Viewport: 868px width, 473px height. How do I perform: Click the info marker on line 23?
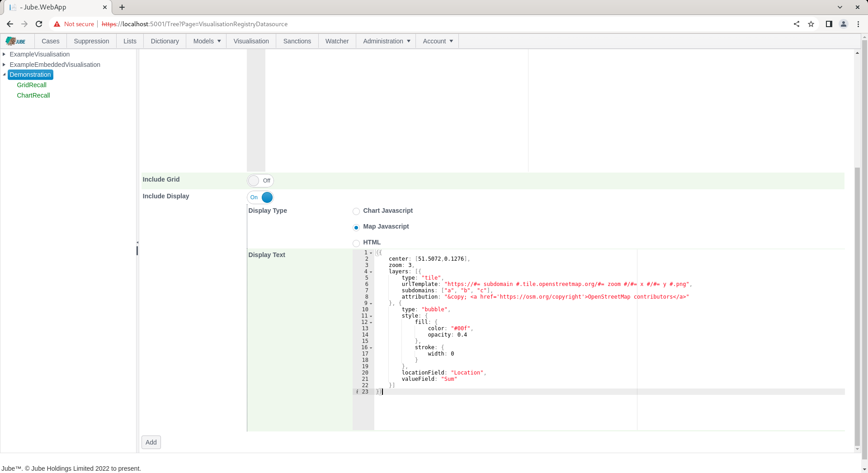(x=357, y=392)
